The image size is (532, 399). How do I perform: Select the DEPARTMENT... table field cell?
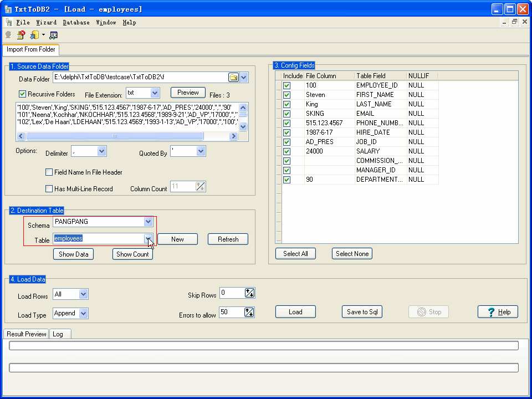click(x=380, y=180)
